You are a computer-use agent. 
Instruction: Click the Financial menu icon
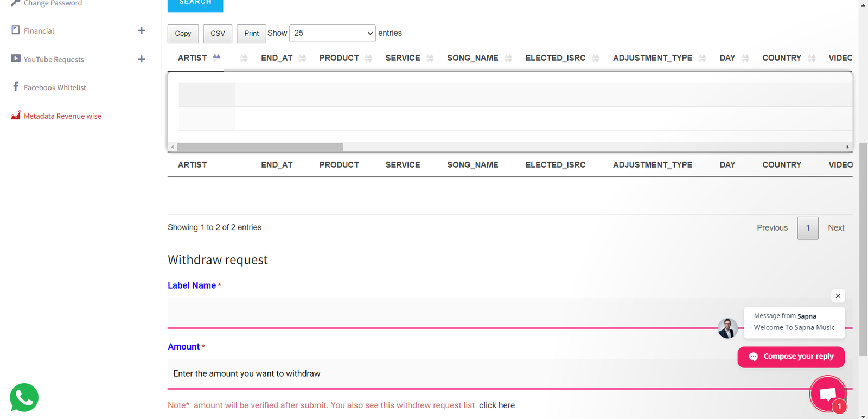click(x=16, y=30)
